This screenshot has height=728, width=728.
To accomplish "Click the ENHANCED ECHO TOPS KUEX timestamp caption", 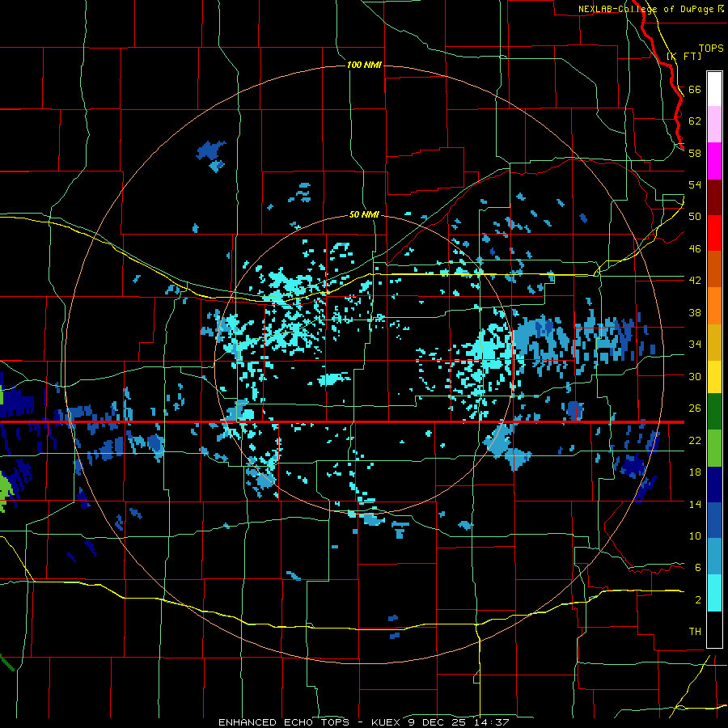I will pyautogui.click(x=363, y=722).
